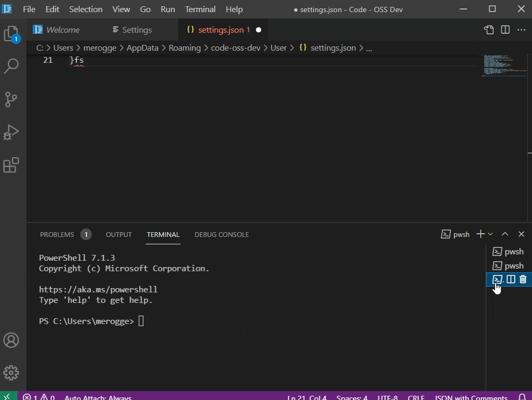Open the View menu
The width and height of the screenshot is (532, 400).
121,9
